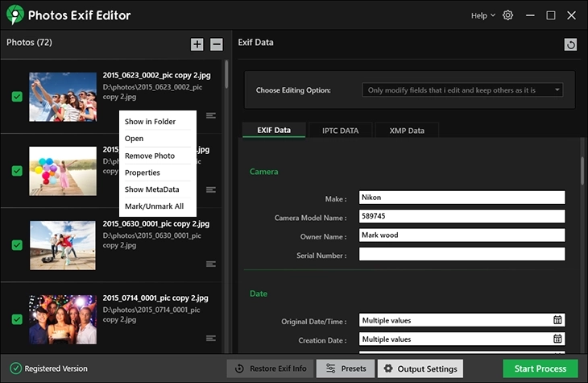The image size is (588, 383).
Task: Toggle checkbox for 2015_0630_0001 photo
Action: [17, 245]
